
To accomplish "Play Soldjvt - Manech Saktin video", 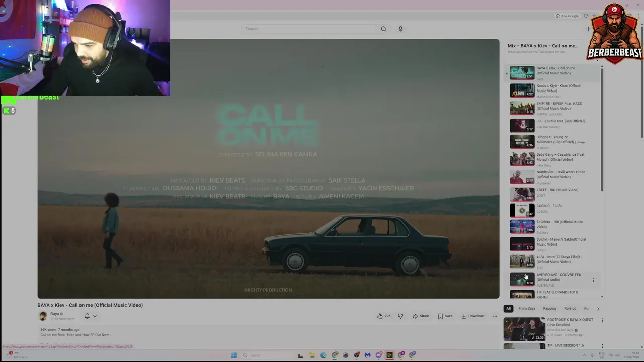I will pos(553,244).
